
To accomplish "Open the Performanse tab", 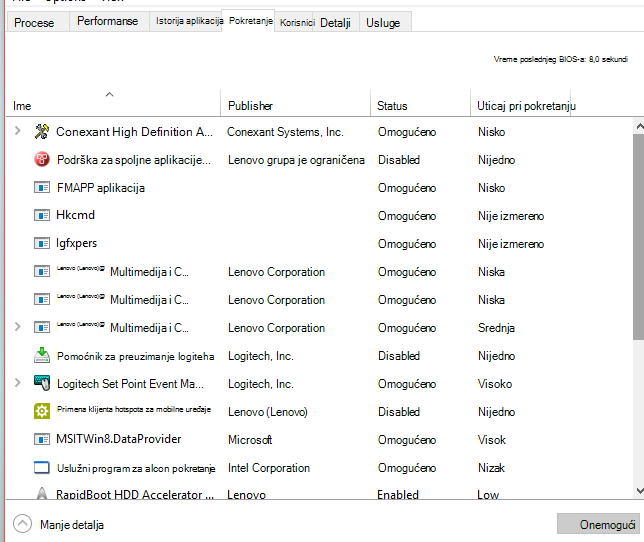I will [108, 21].
